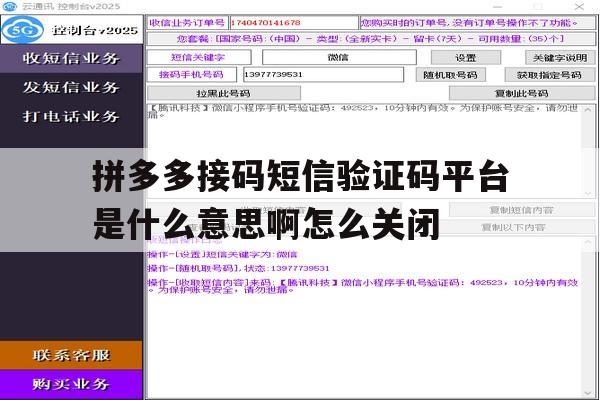Viewport: 600px width, 400px height.
Task: Open the 发短信业务 sidebar section
Action: point(71,87)
